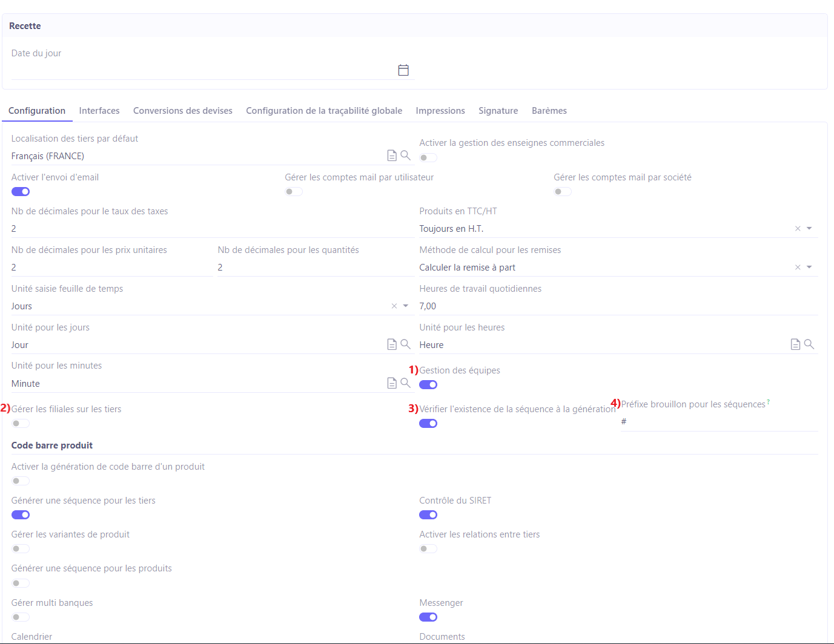834x644 pixels.
Task: Toggle Activer la gestion des enseignes commerciales
Action: 428,158
